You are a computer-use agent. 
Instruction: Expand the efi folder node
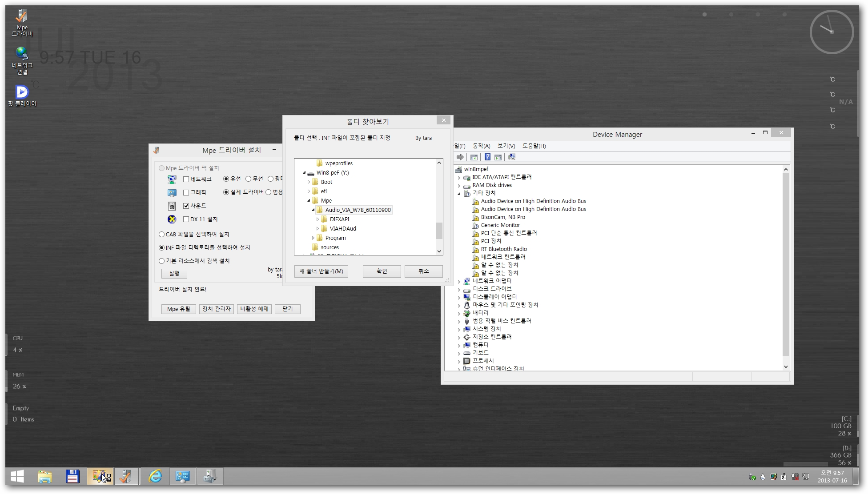click(309, 191)
